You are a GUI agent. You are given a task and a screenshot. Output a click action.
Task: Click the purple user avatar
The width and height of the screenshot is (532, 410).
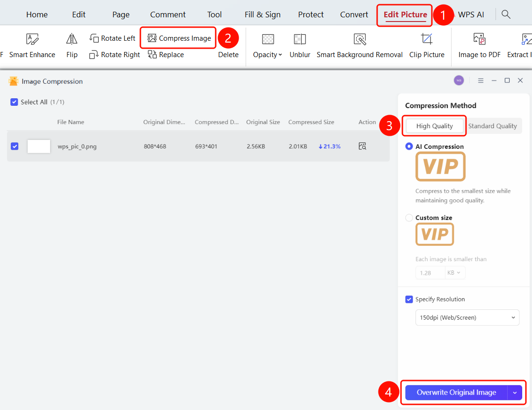pos(459,81)
